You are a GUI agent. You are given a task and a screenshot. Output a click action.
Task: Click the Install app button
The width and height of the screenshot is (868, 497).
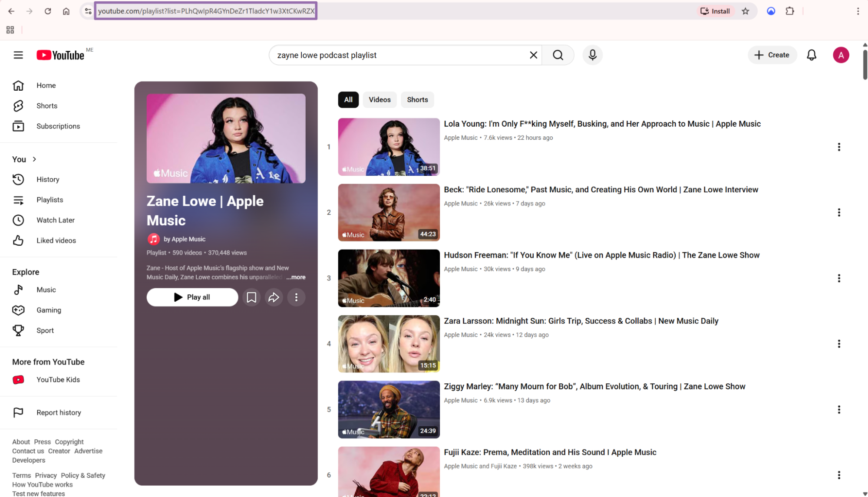[x=716, y=11]
